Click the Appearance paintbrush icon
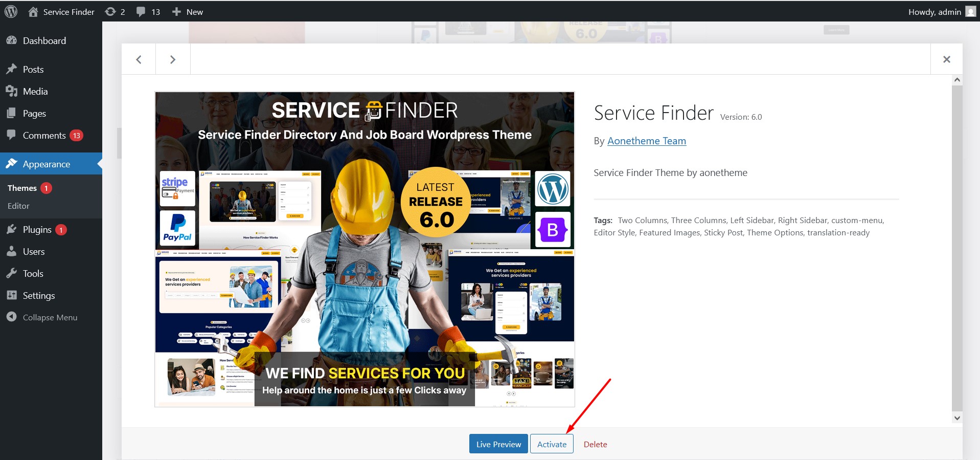Image resolution: width=980 pixels, height=460 pixels. (11, 164)
